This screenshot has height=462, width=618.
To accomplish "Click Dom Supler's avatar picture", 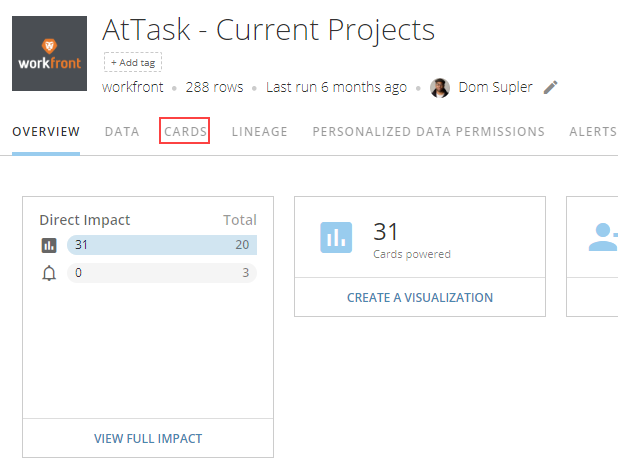I will (440, 88).
